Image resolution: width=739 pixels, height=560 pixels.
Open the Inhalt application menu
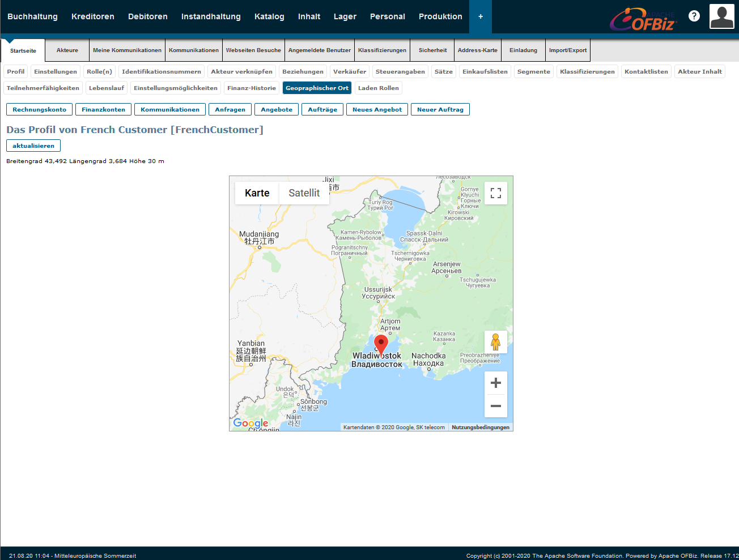(309, 16)
